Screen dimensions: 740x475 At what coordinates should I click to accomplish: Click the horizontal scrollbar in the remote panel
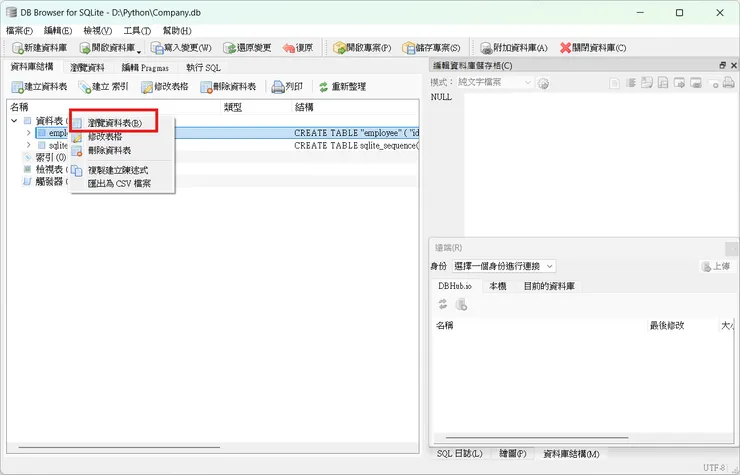(537, 438)
